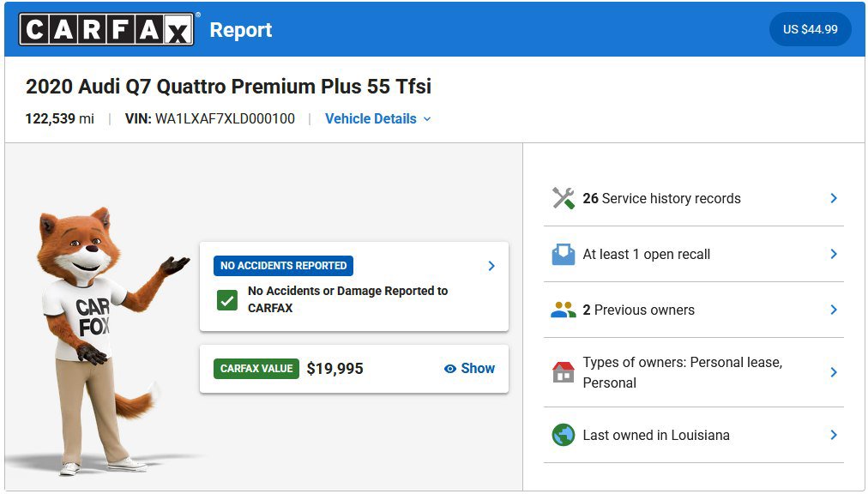The width and height of the screenshot is (868, 494).
Task: Click the wrench service history icon
Action: [563, 198]
